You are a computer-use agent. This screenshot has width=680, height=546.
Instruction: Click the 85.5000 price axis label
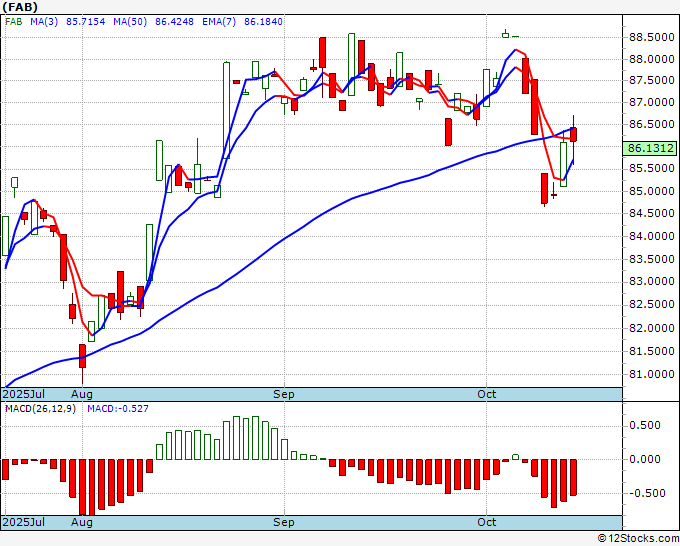(652, 169)
